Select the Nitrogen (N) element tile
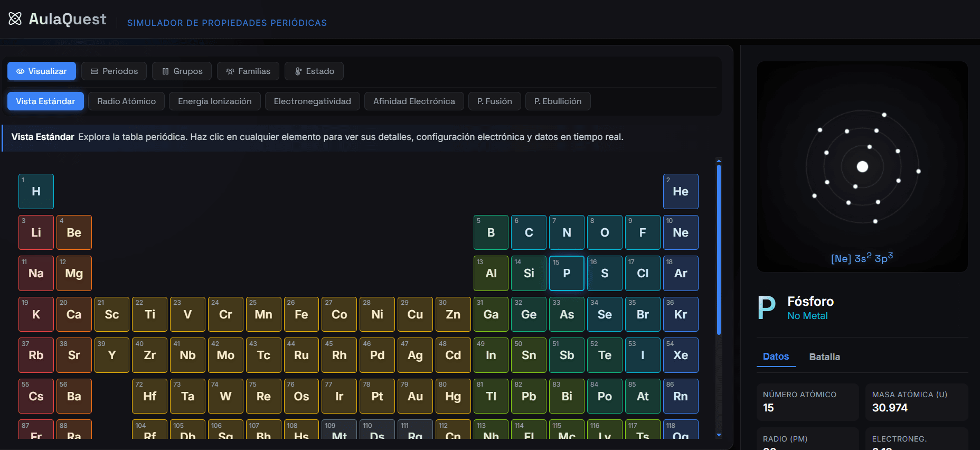Image resolution: width=980 pixels, height=450 pixels. [567, 232]
